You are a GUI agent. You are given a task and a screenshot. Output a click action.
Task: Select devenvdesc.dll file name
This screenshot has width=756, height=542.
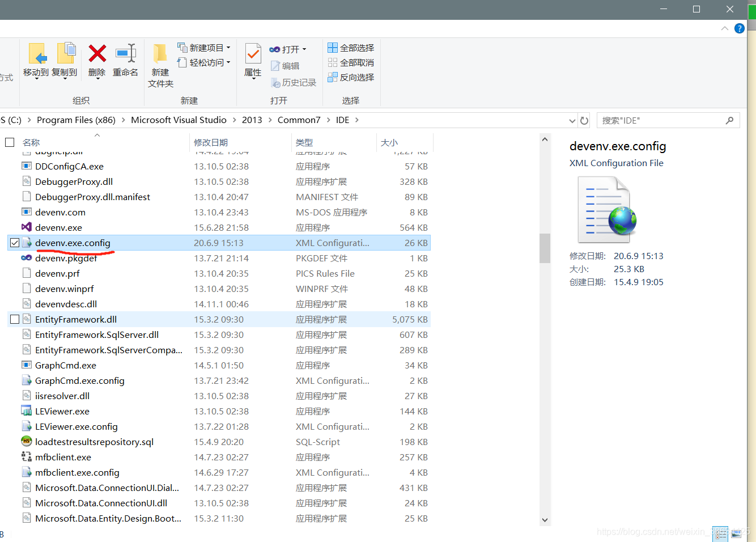tap(66, 304)
